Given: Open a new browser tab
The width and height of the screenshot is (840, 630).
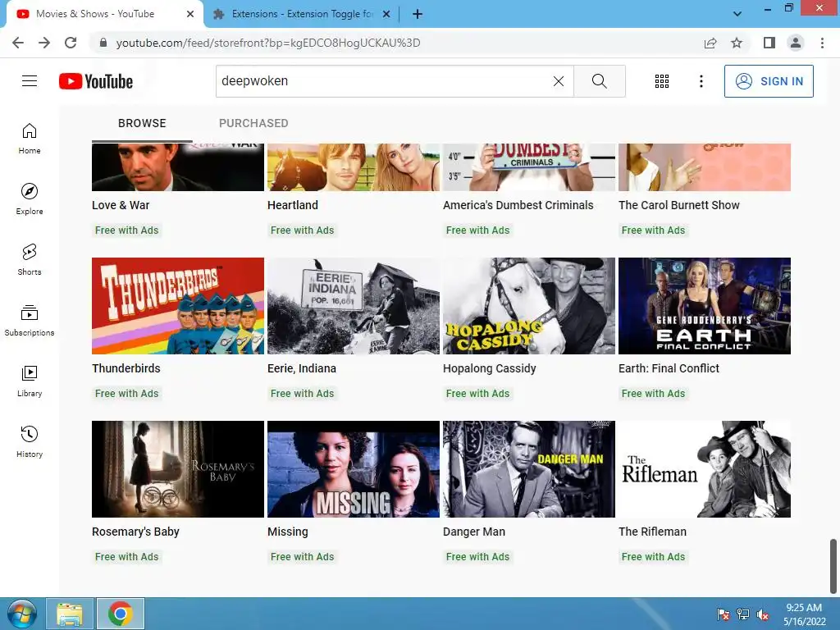Looking at the screenshot, I should point(418,14).
